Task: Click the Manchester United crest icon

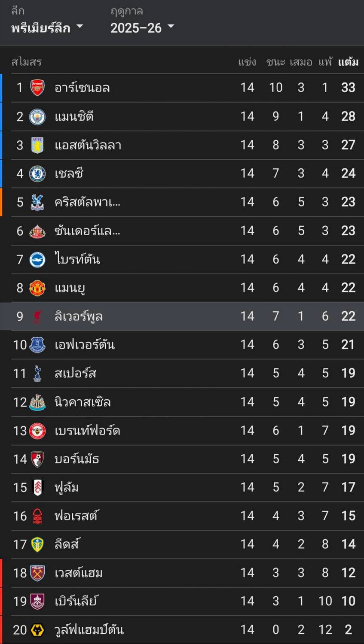Action: (37, 288)
